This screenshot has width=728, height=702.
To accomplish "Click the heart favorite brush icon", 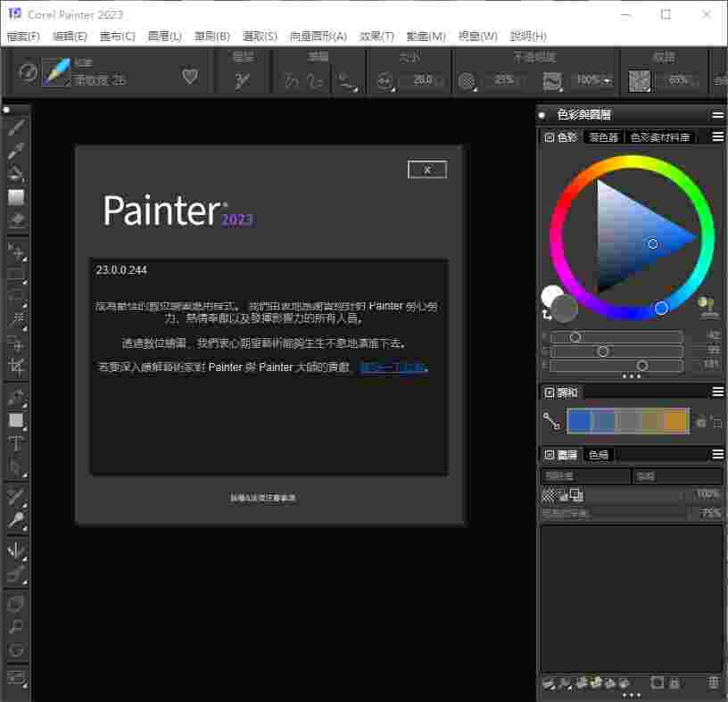I will 190,78.
